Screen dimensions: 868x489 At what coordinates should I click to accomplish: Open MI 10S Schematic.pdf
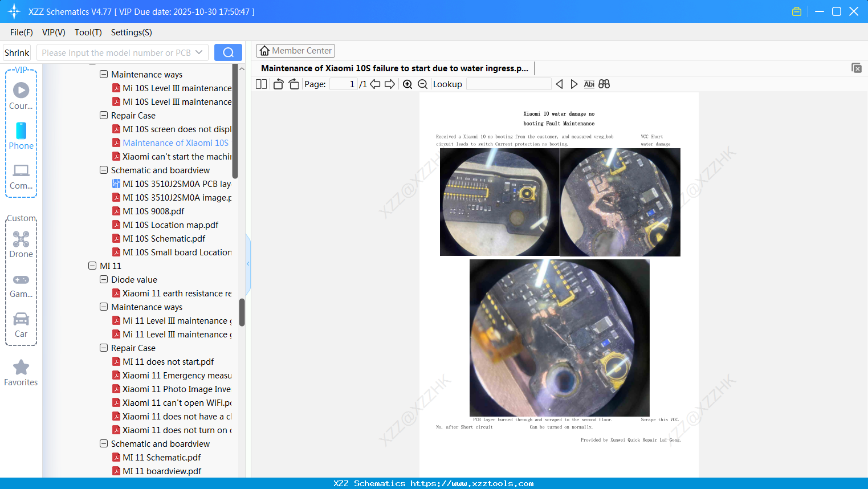(158, 239)
